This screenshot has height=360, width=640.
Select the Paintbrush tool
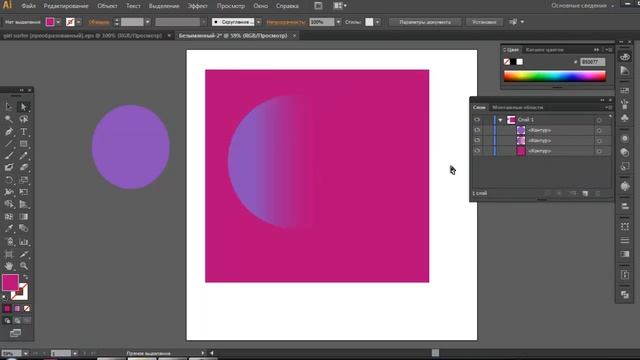point(9,156)
